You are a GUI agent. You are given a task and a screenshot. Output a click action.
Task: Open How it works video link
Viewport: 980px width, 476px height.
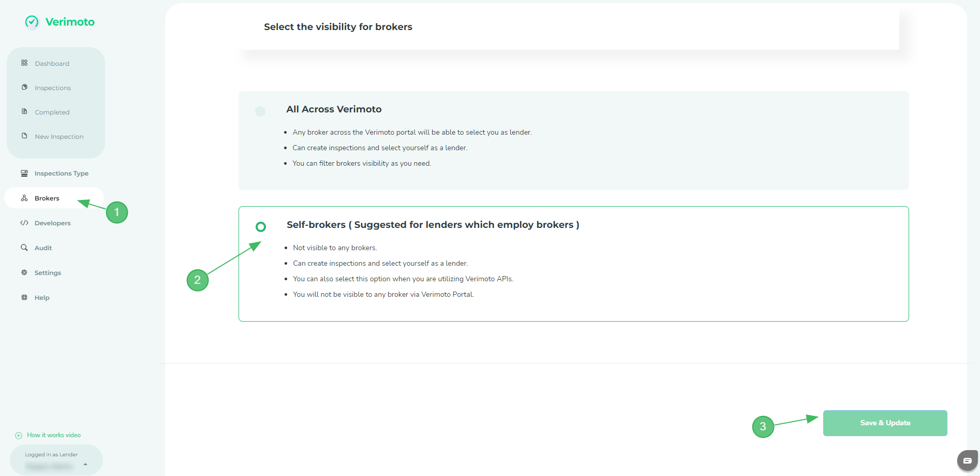[54, 436]
